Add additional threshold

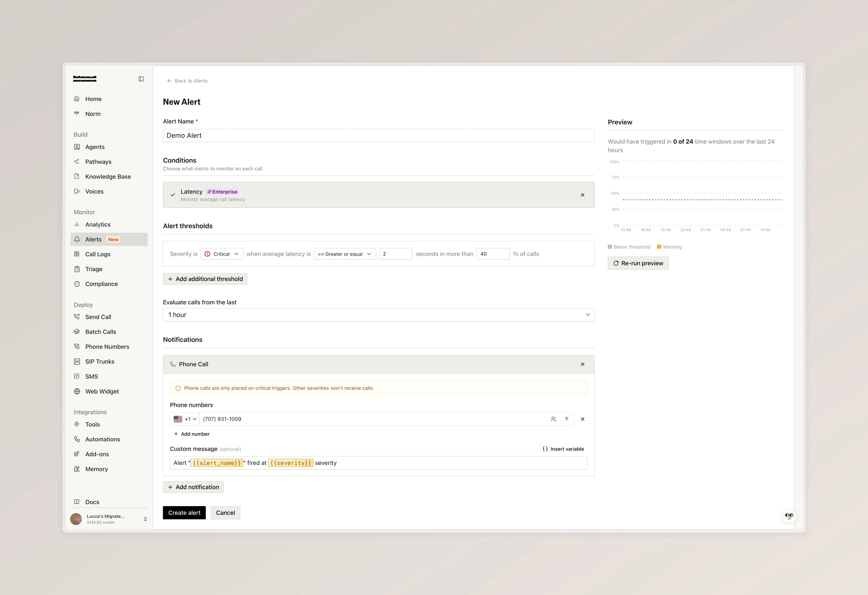[205, 279]
